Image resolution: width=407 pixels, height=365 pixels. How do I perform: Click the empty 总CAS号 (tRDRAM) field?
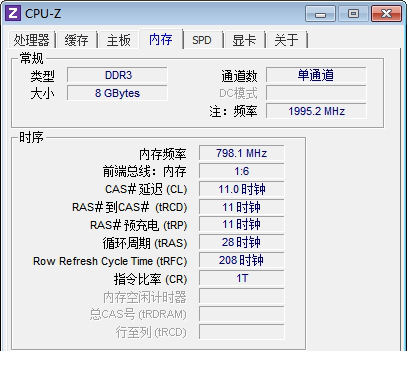coord(242,314)
